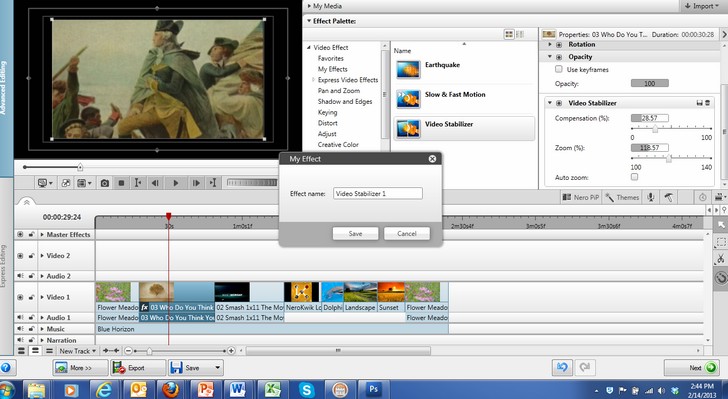Enable the Auto zoom checkbox
Screen dimensions: 728x399
[x=634, y=177]
